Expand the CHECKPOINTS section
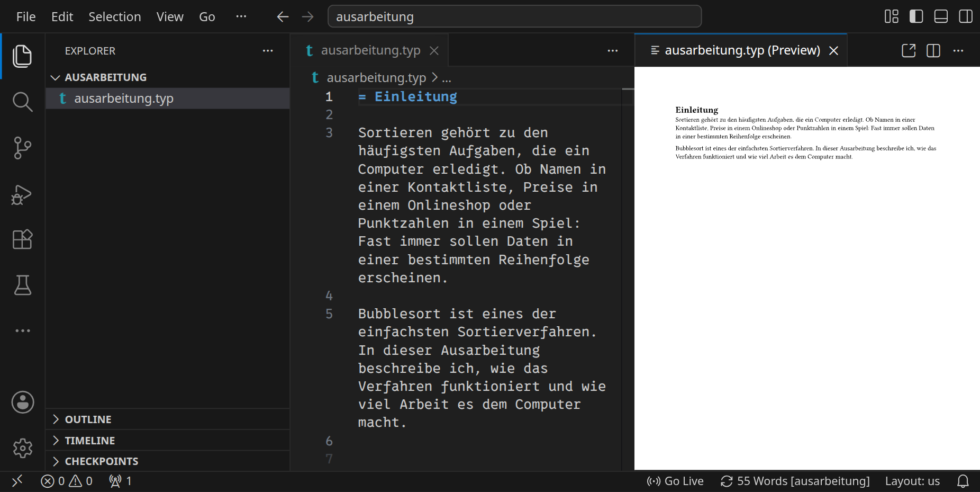Image resolution: width=980 pixels, height=492 pixels. click(x=168, y=461)
